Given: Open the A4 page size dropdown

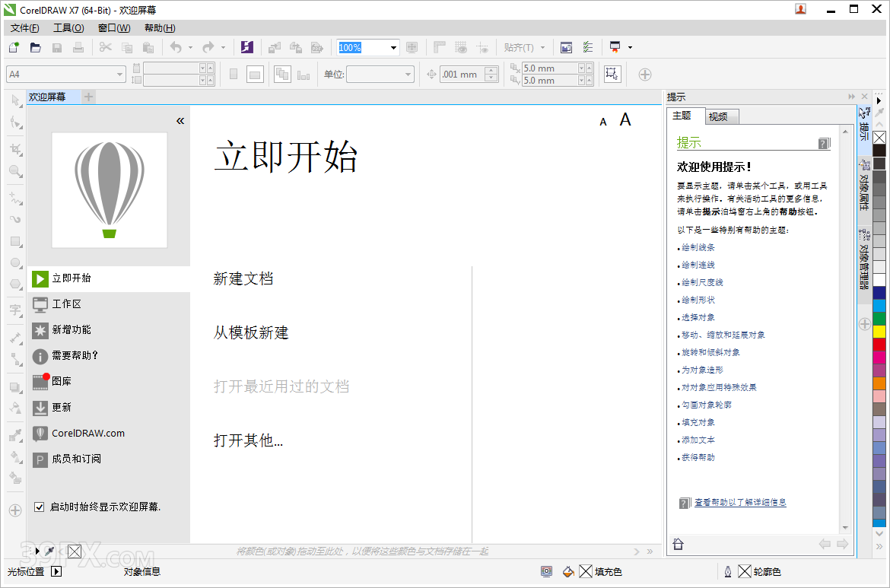Looking at the screenshot, I should (119, 75).
